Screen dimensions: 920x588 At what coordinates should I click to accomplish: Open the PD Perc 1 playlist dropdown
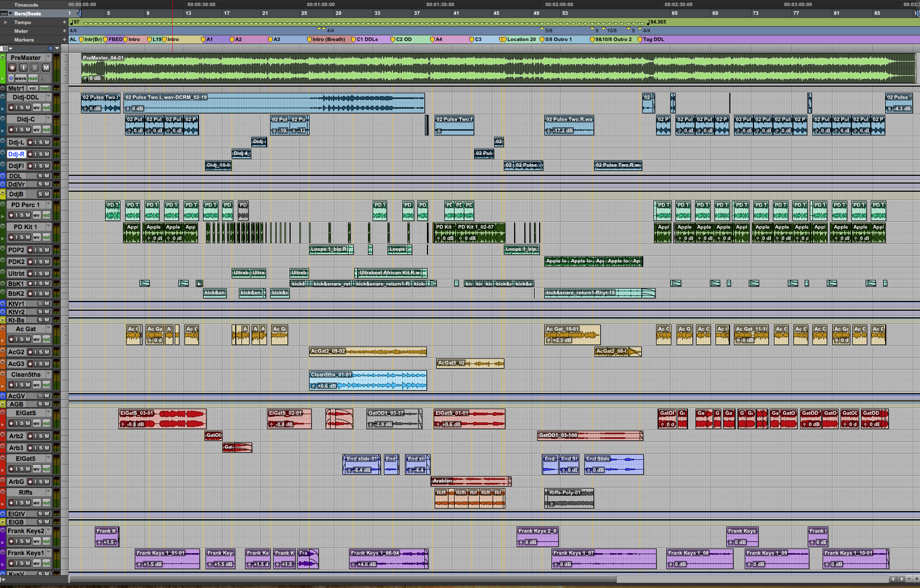coord(48,205)
